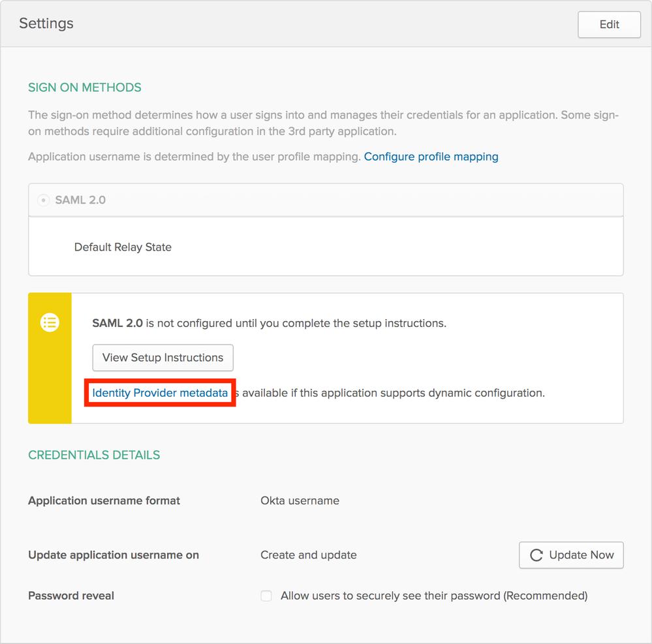Click the Update Now button
The height and width of the screenshot is (644, 652).
[x=570, y=555]
